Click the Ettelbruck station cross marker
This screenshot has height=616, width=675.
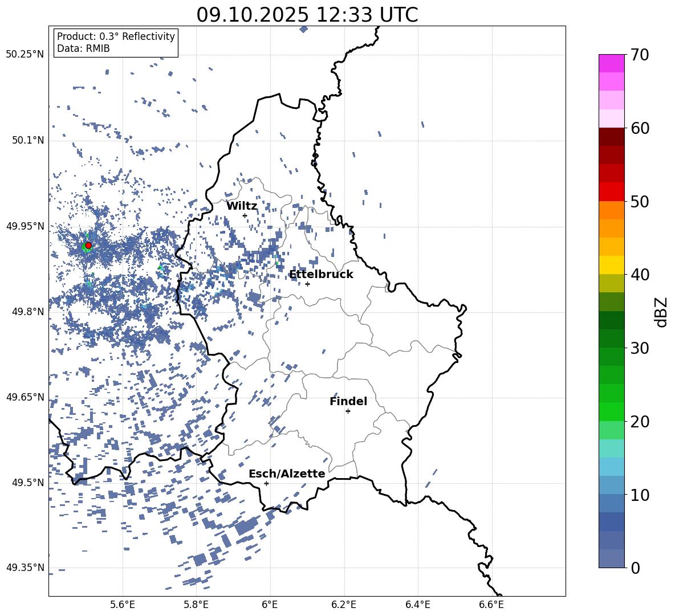307,284
